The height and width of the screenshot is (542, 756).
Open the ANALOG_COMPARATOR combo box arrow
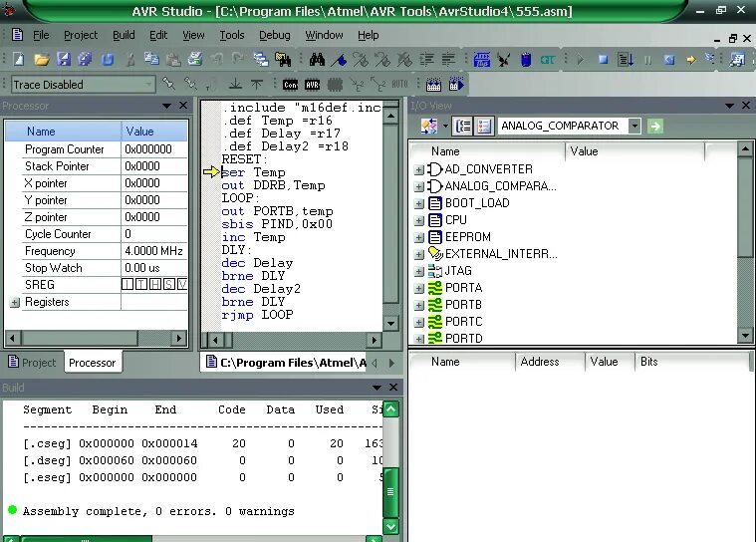[634, 127]
